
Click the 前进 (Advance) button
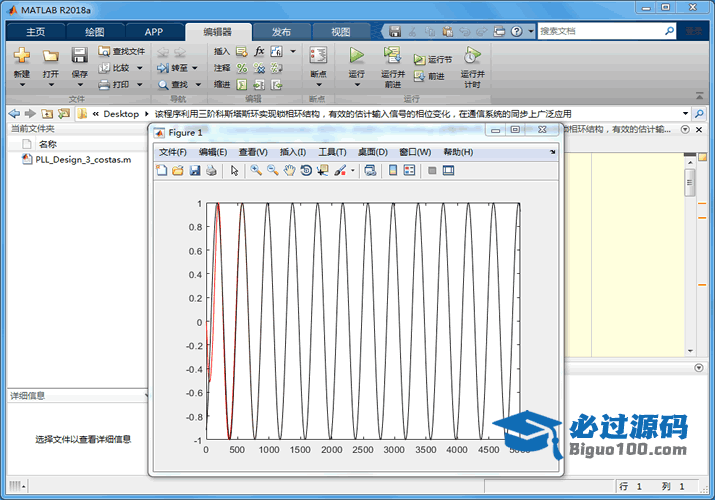[429, 76]
